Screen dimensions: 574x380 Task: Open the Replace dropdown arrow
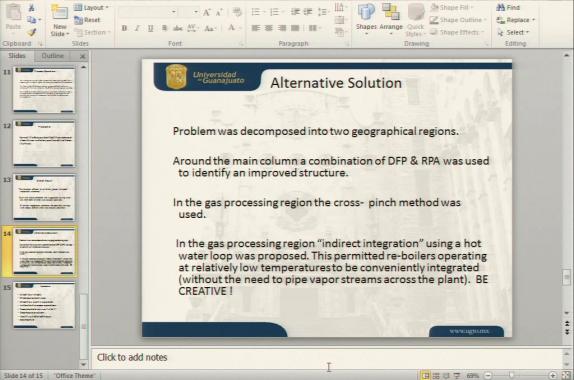(534, 20)
